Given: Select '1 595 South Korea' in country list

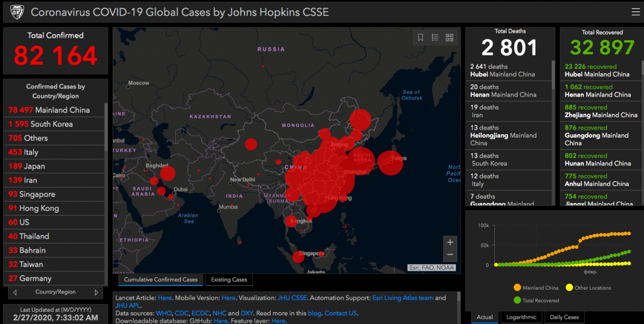Looking at the screenshot, I should click(54, 124).
